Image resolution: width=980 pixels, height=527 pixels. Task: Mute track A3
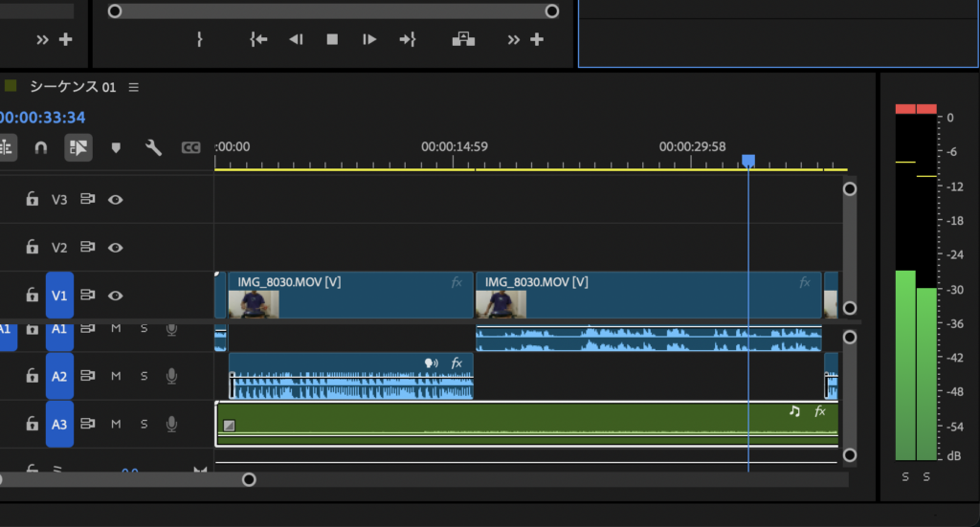116,424
